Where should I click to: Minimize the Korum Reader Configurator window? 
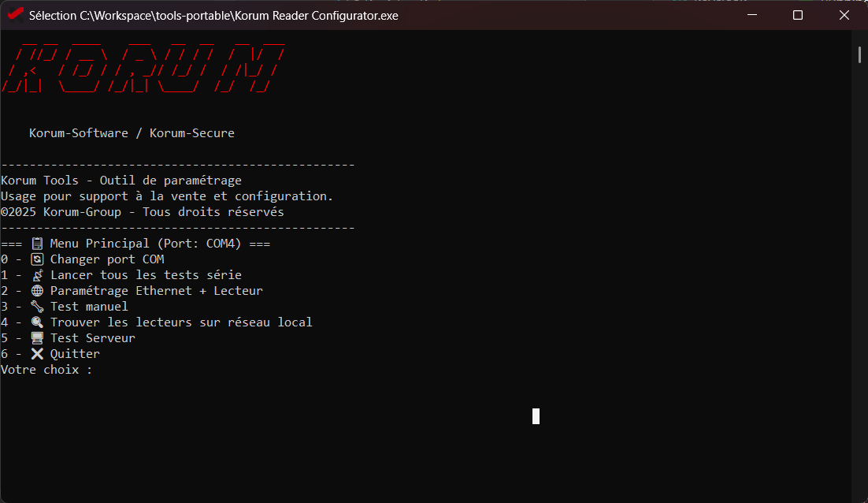click(751, 15)
